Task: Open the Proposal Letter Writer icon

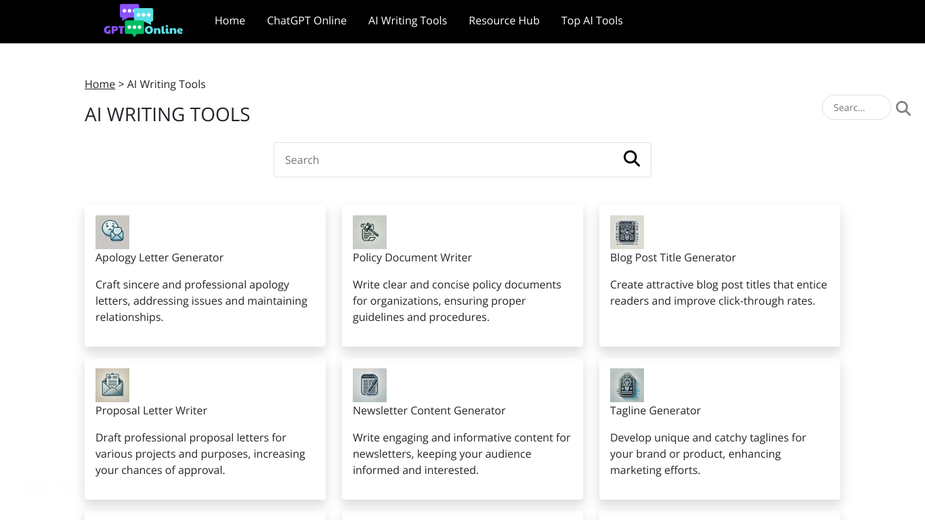Action: click(x=112, y=385)
